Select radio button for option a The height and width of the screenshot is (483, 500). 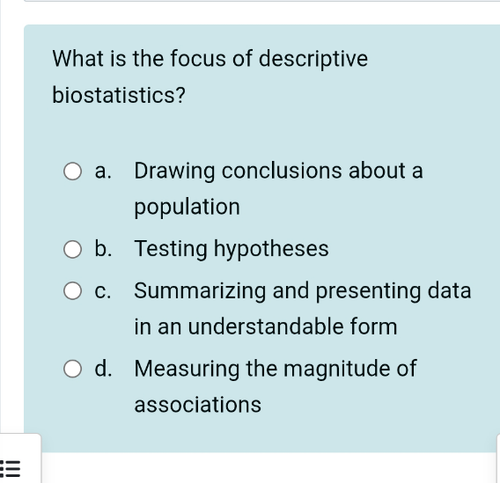click(72, 171)
